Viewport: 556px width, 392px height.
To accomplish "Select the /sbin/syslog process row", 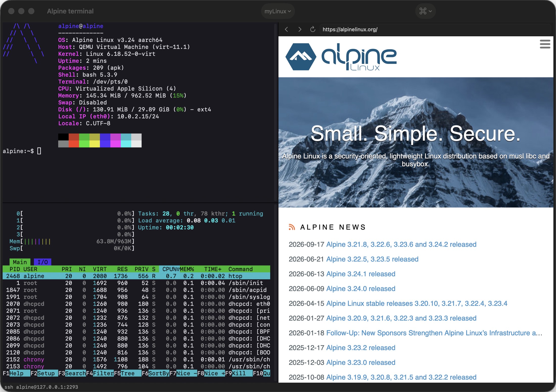I will pos(136,297).
